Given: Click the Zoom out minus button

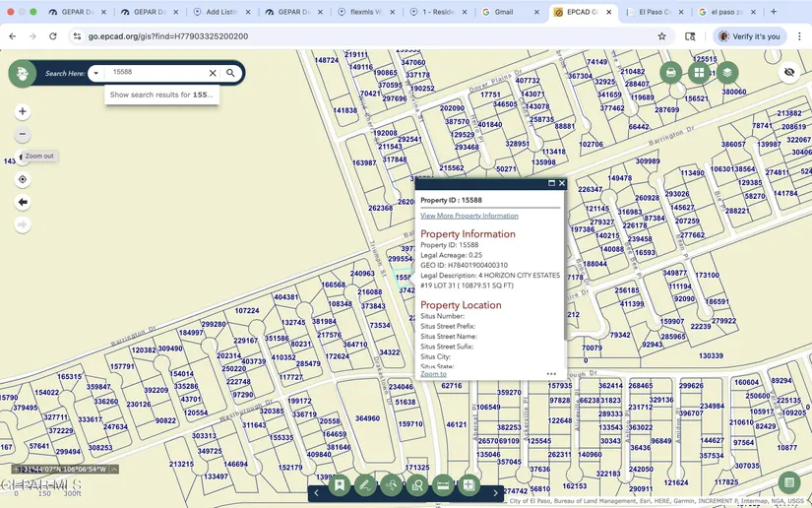Looking at the screenshot, I should (x=23, y=135).
